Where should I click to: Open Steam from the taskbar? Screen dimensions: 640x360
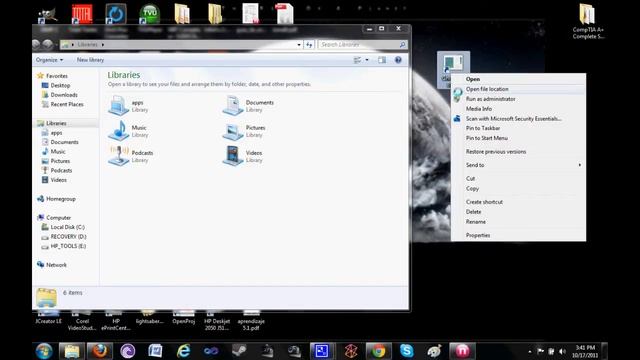click(x=239, y=351)
